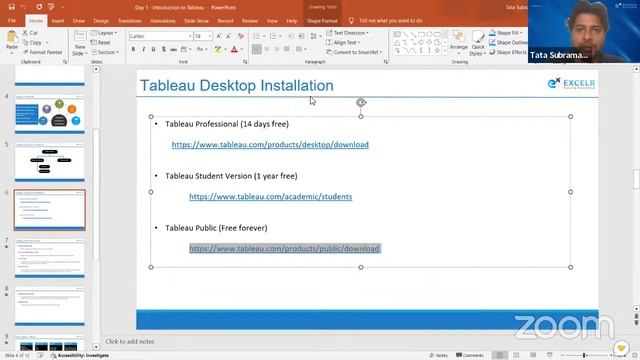Screen dimensions: 640x360
Task: Toggle Italic formatting
Action: 143,49
